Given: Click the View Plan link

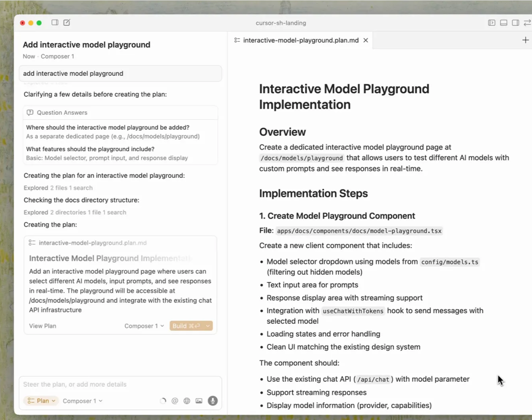Looking at the screenshot, I should [x=42, y=326].
